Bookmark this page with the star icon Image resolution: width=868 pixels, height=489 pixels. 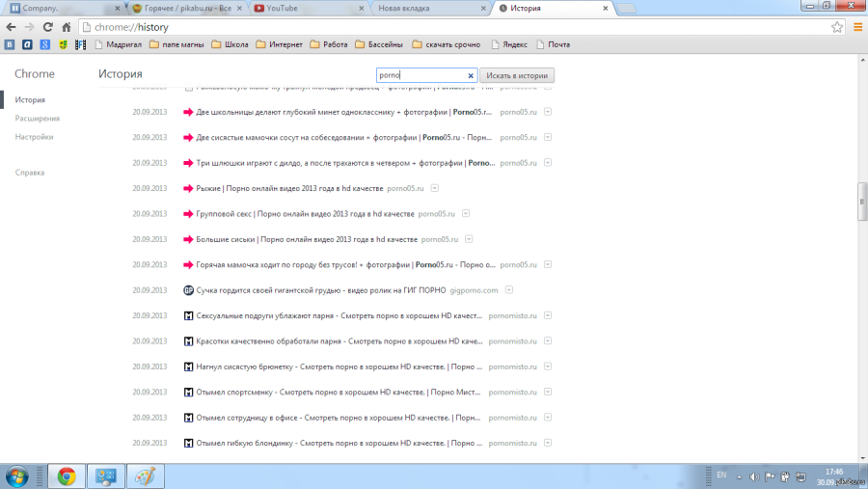click(x=837, y=27)
